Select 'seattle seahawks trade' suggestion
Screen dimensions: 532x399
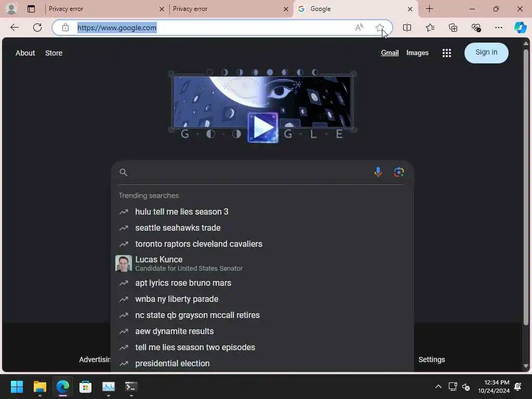(262, 228)
